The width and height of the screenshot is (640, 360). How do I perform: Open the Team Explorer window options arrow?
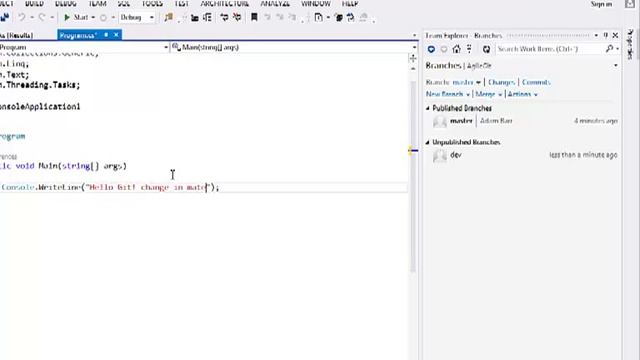(596, 36)
